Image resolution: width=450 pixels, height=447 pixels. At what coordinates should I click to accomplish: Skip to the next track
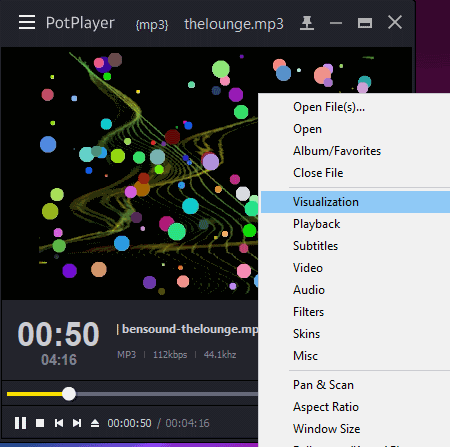click(77, 423)
